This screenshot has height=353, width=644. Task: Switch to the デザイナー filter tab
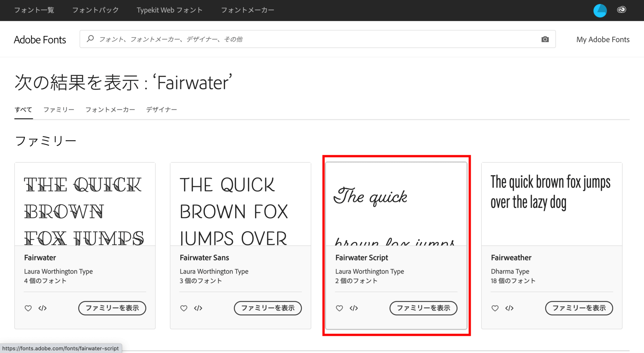[161, 110]
